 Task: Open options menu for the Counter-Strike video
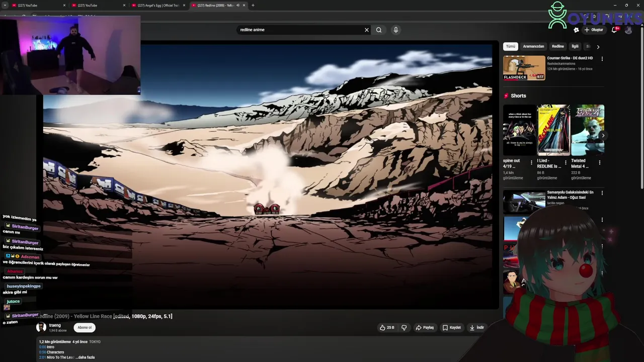coord(602,59)
